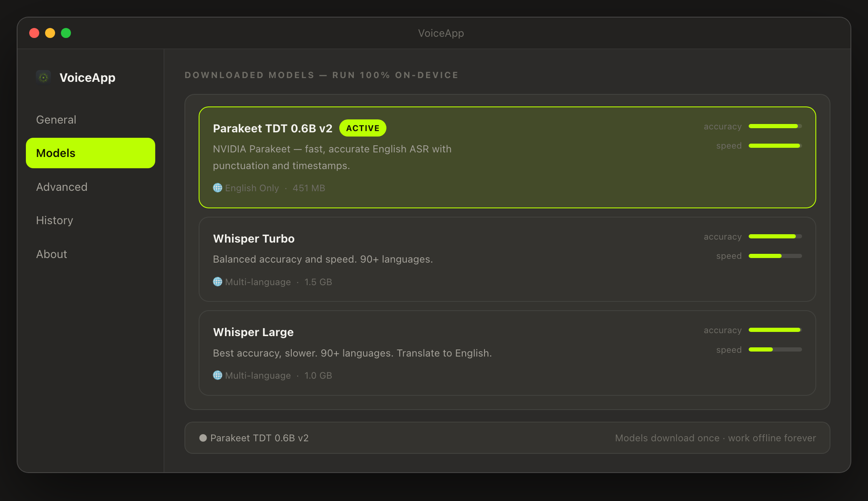The image size is (868, 501).
Task: Click the 1.0 GB size value
Action: [318, 376]
